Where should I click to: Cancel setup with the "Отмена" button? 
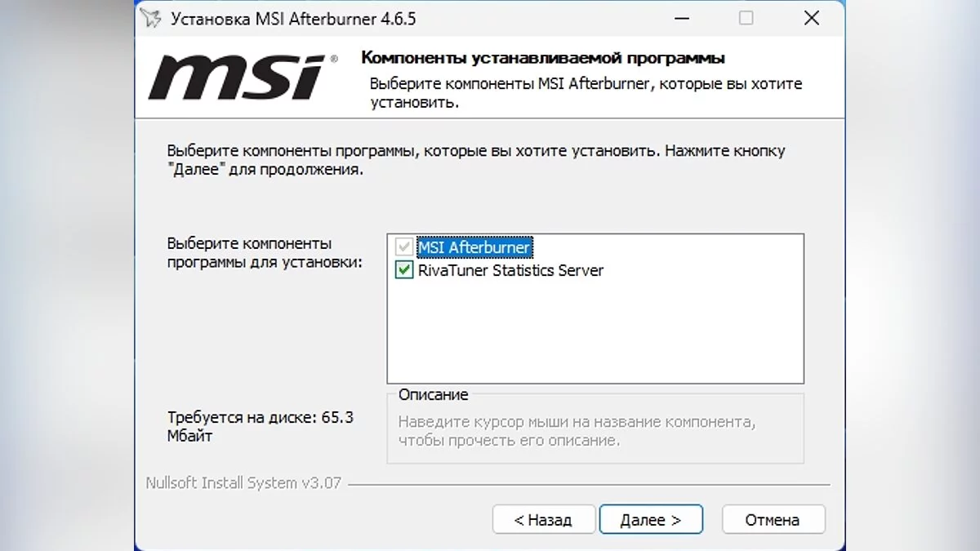773,520
